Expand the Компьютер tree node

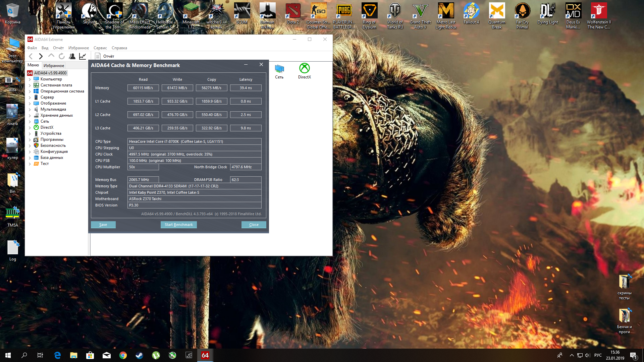[30, 79]
